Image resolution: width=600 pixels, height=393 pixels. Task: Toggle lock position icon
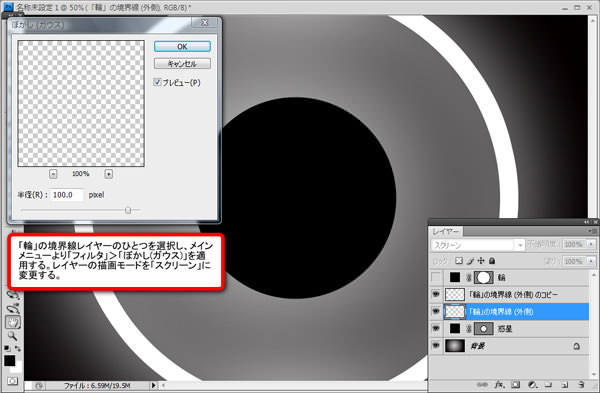pos(481,261)
